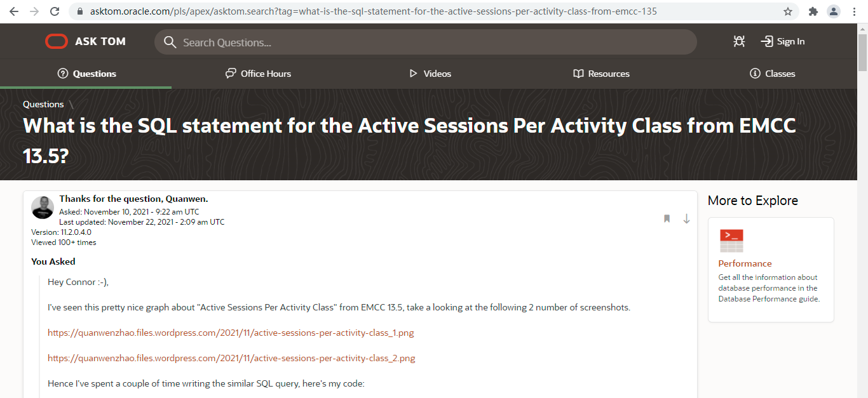868x398 pixels.
Task: Click the magnifying glass search icon
Action: click(170, 43)
